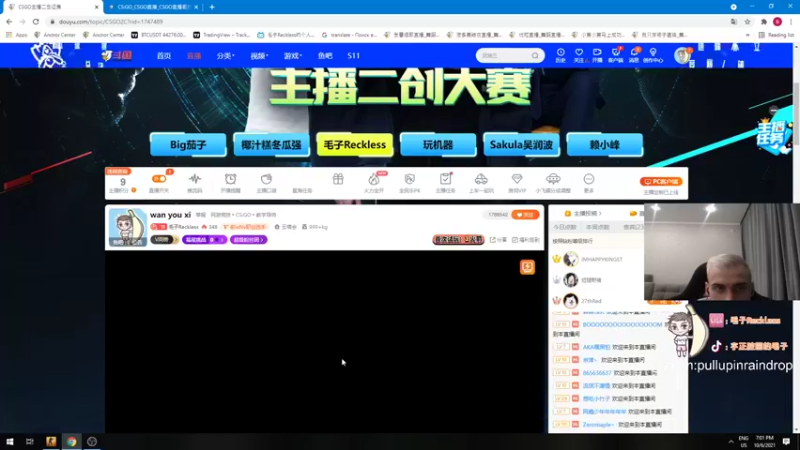Switch to the second browser tab
800x450 pixels.
pyautogui.click(x=153, y=7)
